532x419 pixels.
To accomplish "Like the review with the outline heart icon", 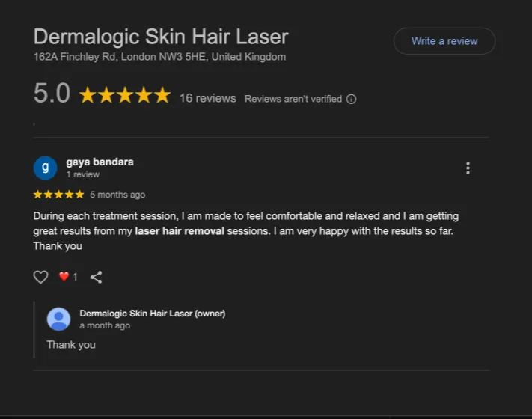I will [40, 277].
